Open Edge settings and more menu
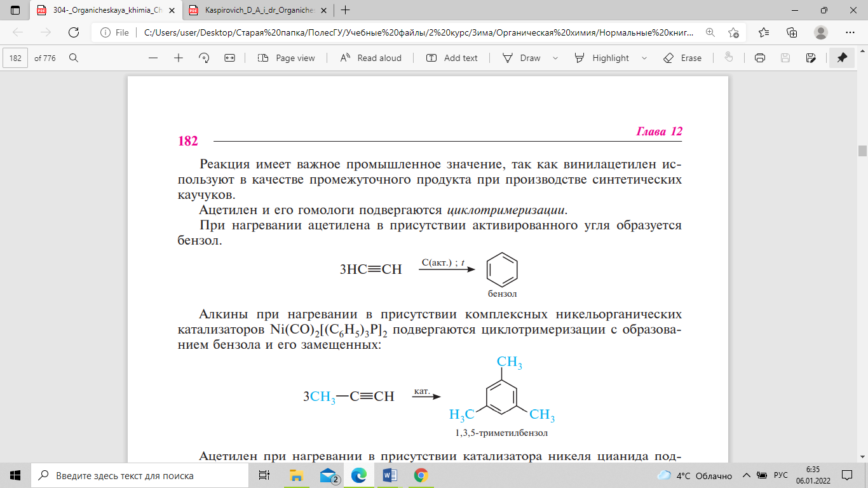868x488 pixels. pyautogui.click(x=850, y=32)
